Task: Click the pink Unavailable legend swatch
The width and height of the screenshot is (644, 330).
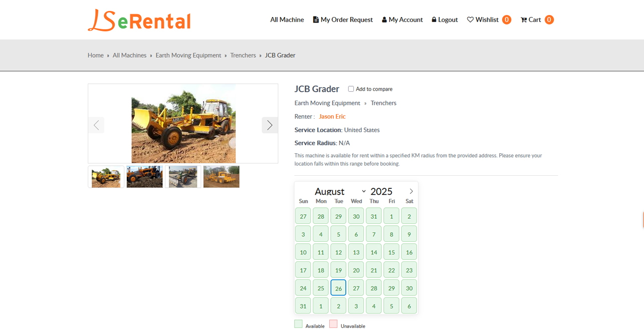Action: pos(333,324)
